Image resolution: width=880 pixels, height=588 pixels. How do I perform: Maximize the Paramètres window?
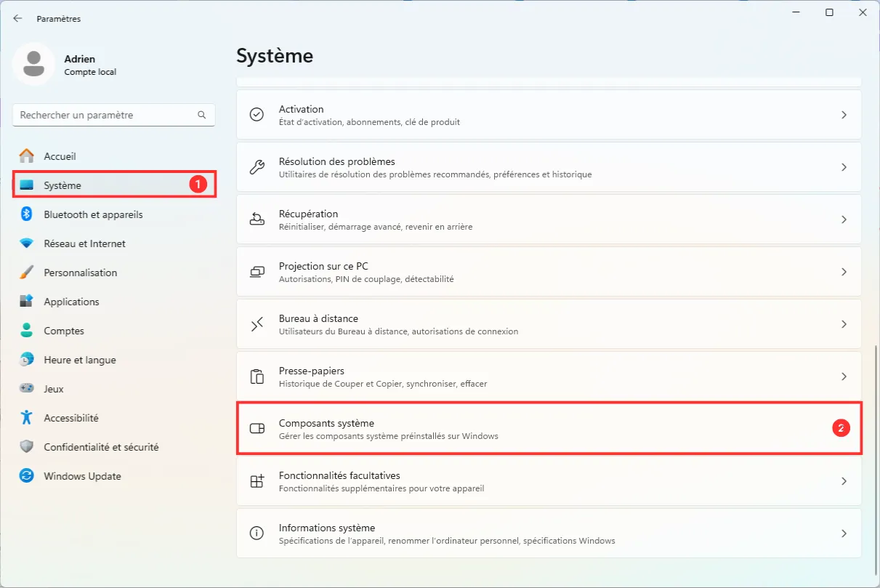point(829,12)
